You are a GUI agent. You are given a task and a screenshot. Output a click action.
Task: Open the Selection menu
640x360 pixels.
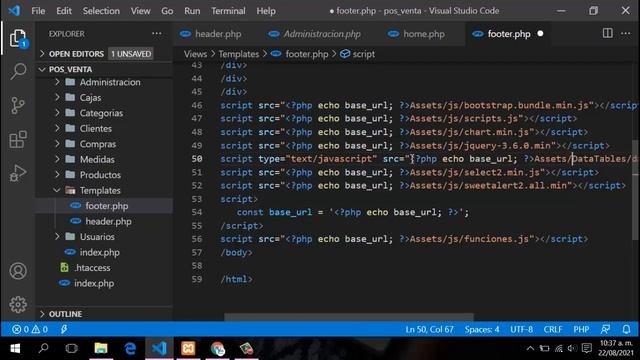coord(101,11)
